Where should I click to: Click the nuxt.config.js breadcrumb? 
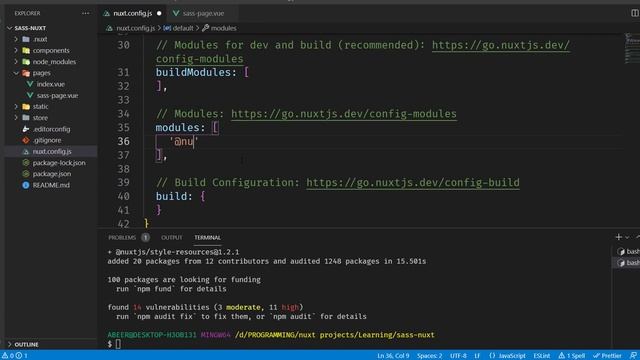click(136, 28)
